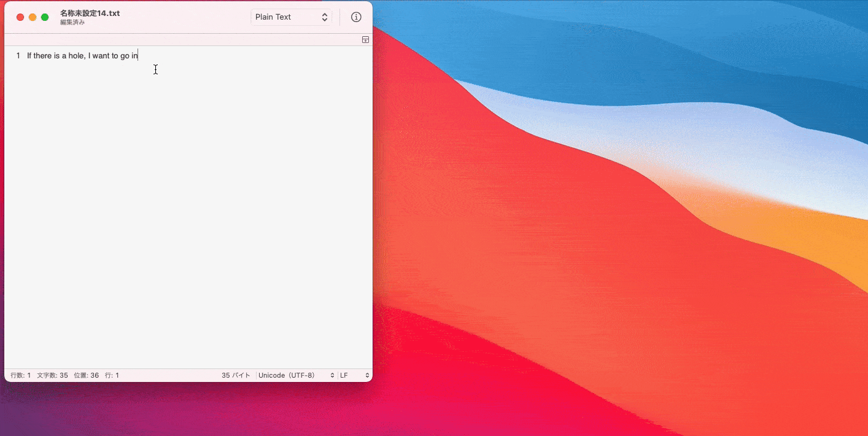Open the Plain Text syntax dropdown
Viewport: 868px width, 436px height.
point(292,17)
